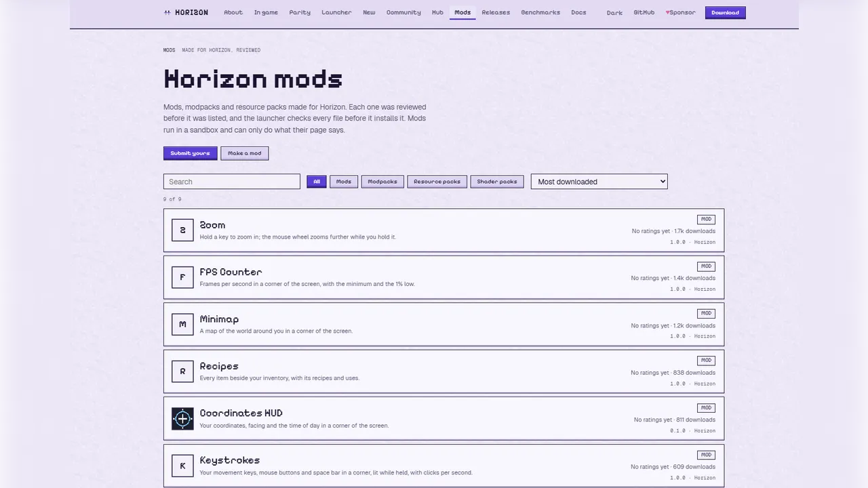Filter the list by Resource packs
This screenshot has height=488, width=868.
437,182
